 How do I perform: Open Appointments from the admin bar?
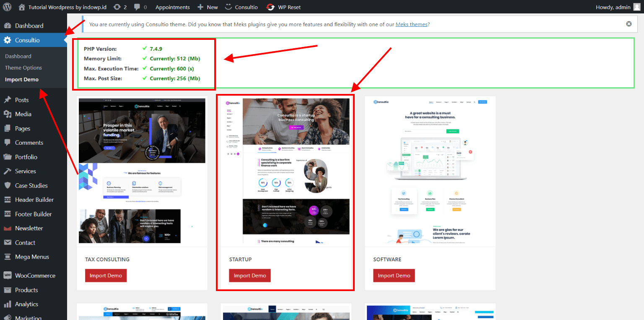[x=172, y=7]
